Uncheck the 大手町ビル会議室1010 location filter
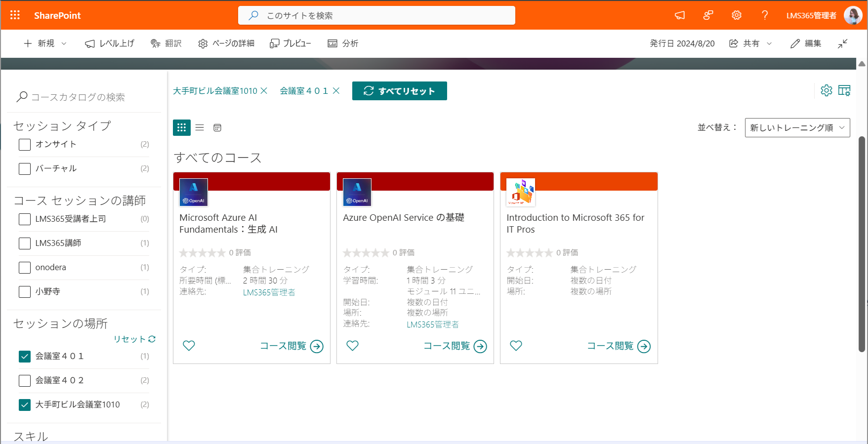 (25, 405)
